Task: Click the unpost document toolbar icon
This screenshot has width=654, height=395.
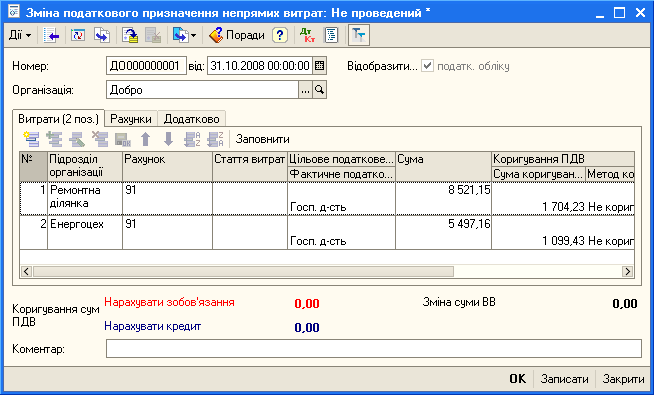Action: click(x=153, y=35)
